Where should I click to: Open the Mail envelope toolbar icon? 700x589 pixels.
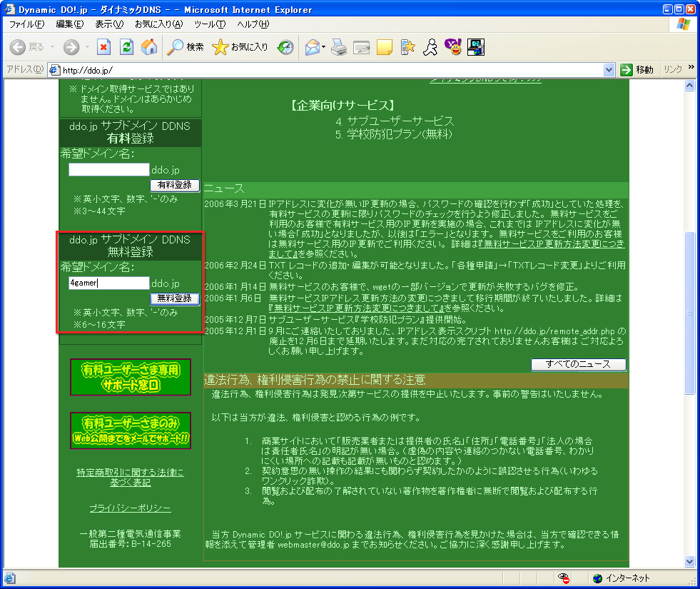[x=313, y=47]
